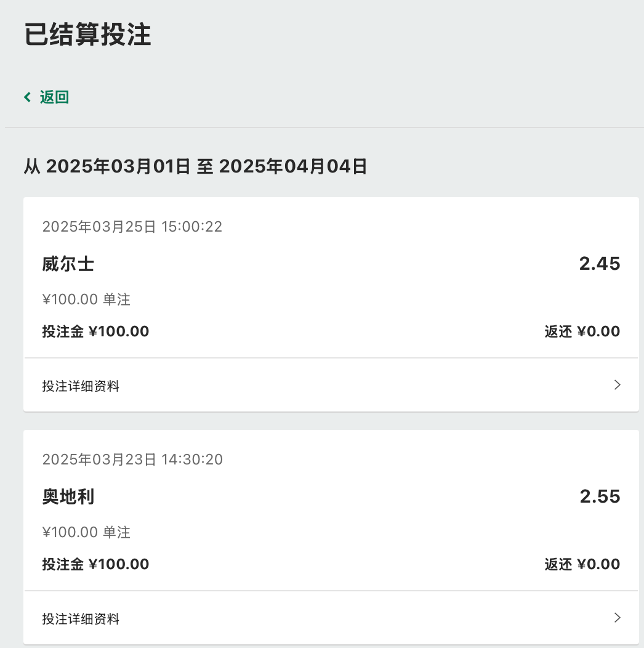The image size is (644, 648).
Task: Click ¥100.00 单注 under 威尔士
Action: coord(86,300)
